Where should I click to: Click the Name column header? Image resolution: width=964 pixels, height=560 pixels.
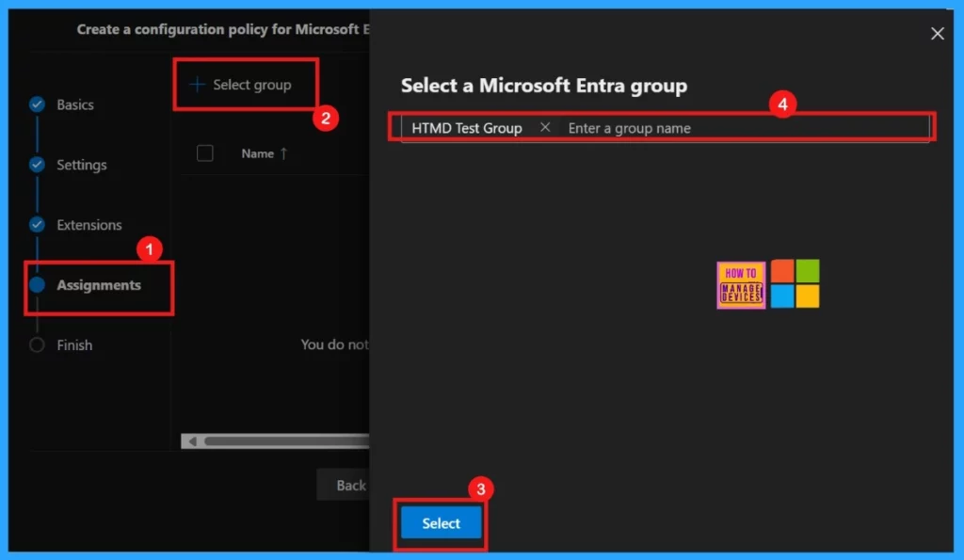tap(258, 153)
